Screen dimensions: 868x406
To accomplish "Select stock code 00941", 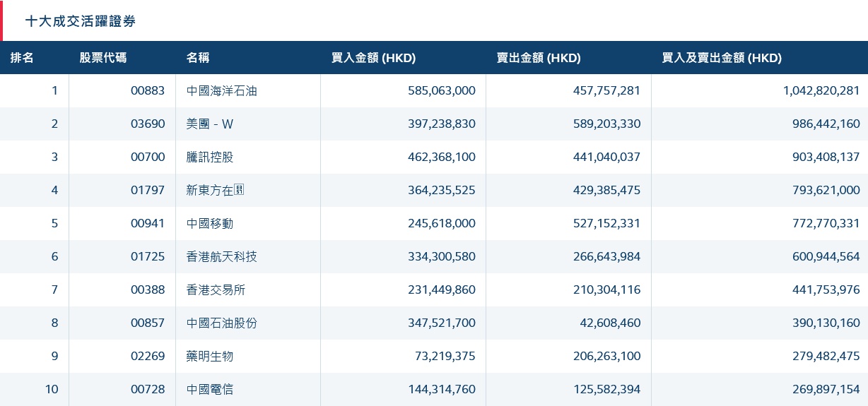I will pos(148,223).
